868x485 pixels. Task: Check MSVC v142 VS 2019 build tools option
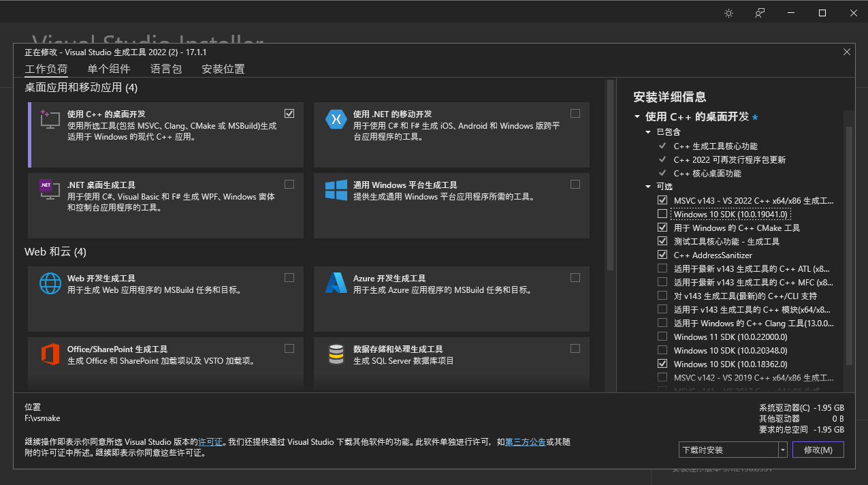click(x=662, y=377)
